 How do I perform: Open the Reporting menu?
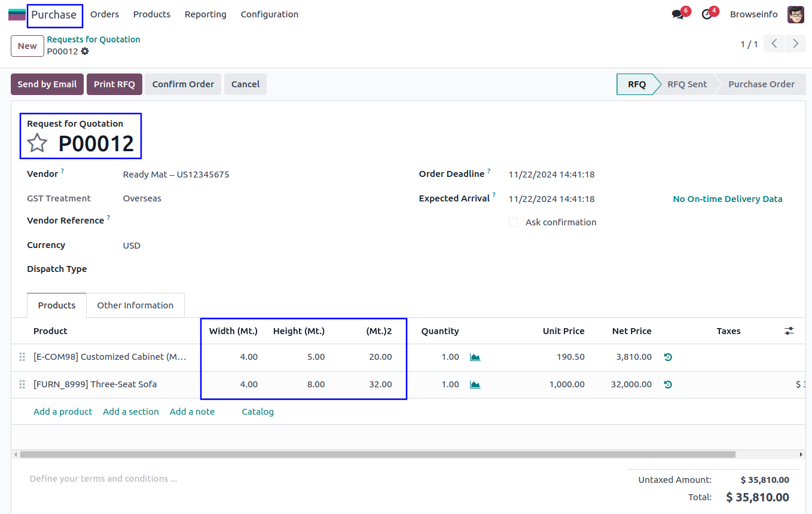click(205, 14)
